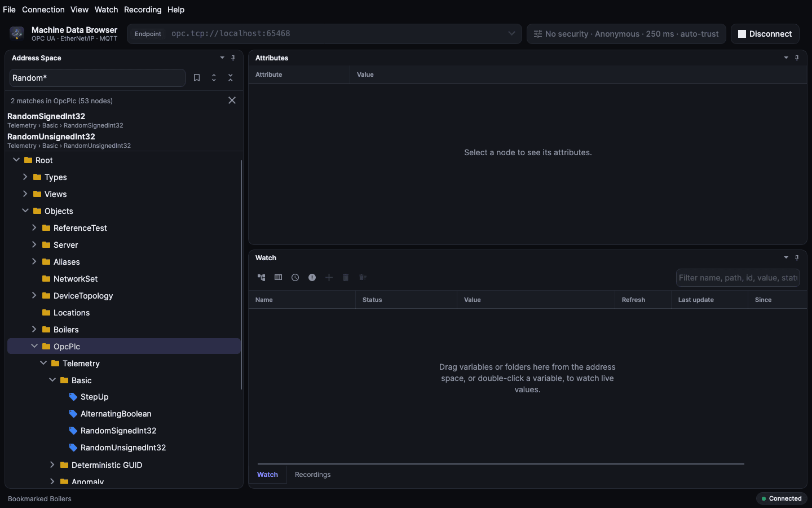Viewport: 812px width, 508px height.
Task: Expand the Boilers folder
Action: (34, 329)
